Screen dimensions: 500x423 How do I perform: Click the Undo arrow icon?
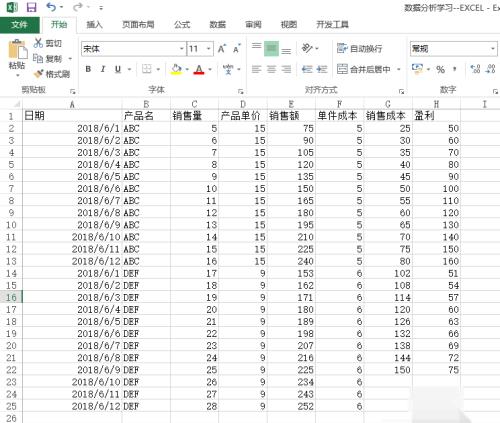(51, 7)
